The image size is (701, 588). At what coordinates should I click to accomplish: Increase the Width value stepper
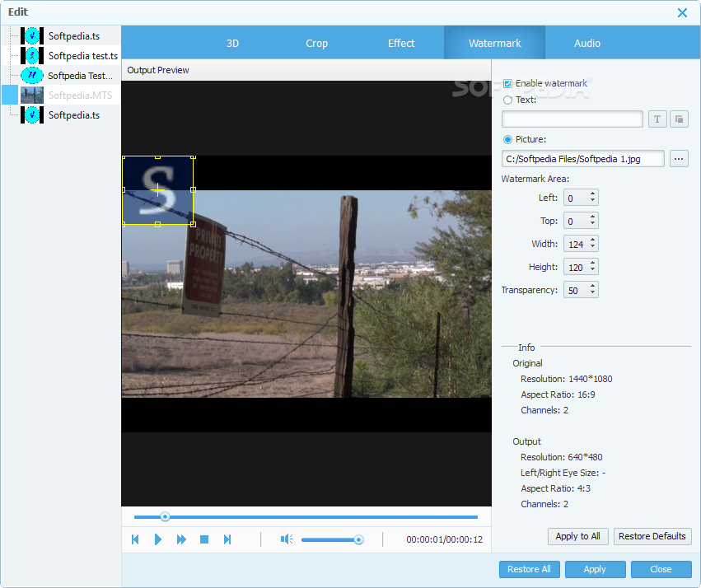pos(592,240)
